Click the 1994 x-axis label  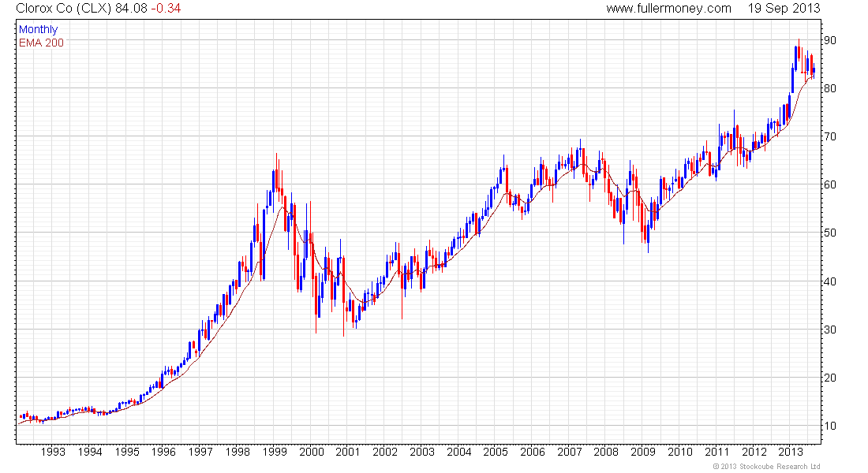[90, 452]
